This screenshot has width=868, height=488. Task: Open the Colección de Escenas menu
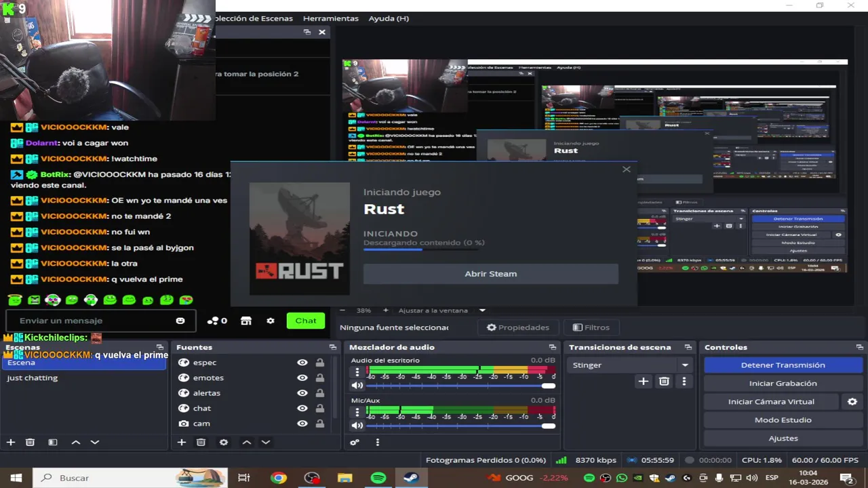pyautogui.click(x=254, y=18)
